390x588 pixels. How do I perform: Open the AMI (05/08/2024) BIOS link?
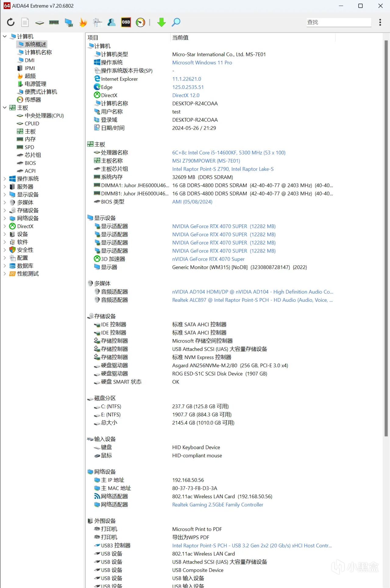[x=192, y=202]
